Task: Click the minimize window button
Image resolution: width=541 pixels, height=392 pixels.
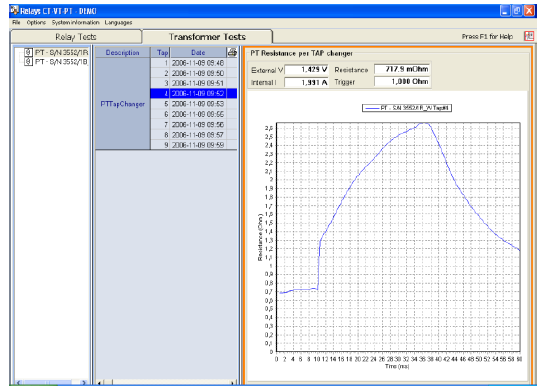Action: coord(505,11)
